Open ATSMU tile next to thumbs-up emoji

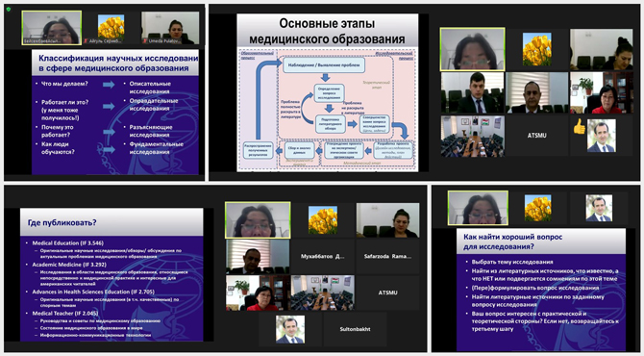[536, 136]
